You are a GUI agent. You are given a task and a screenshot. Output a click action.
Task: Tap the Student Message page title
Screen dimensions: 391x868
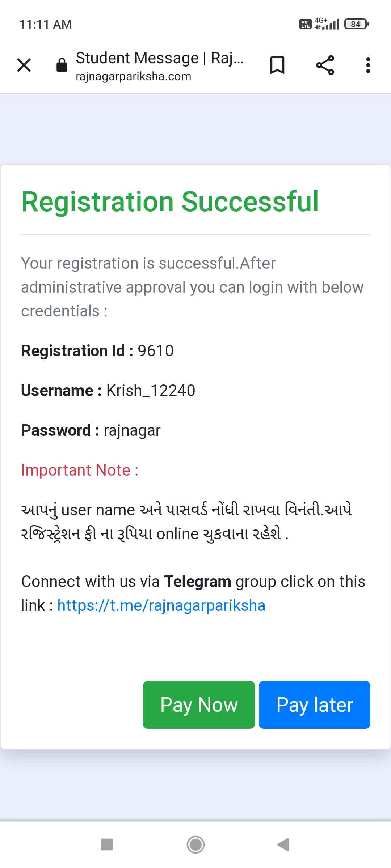point(159,58)
